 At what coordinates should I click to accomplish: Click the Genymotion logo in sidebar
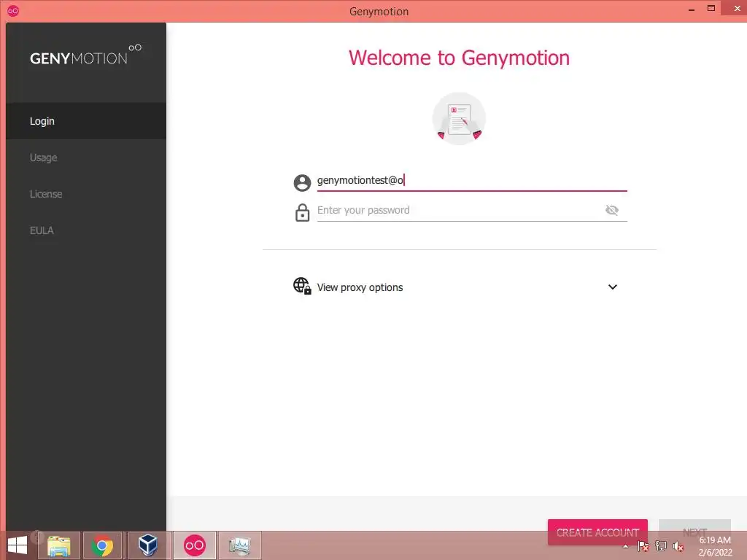pyautogui.click(x=86, y=55)
